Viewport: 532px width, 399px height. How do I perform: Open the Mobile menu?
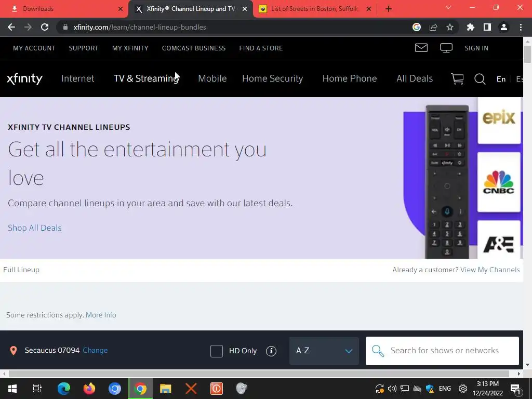tap(212, 79)
